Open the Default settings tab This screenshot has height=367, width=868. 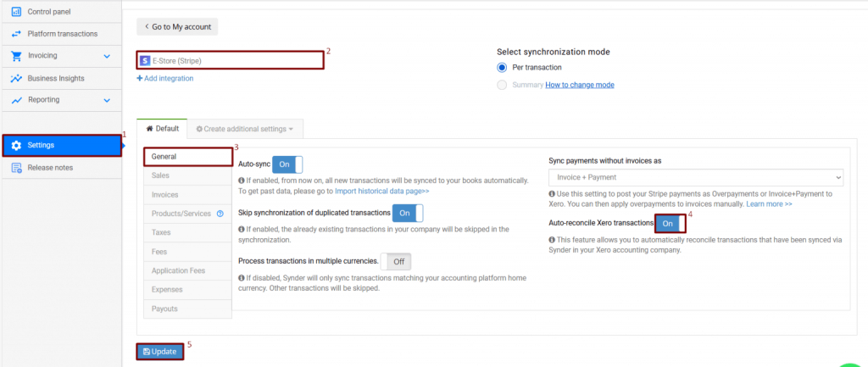[x=162, y=129]
